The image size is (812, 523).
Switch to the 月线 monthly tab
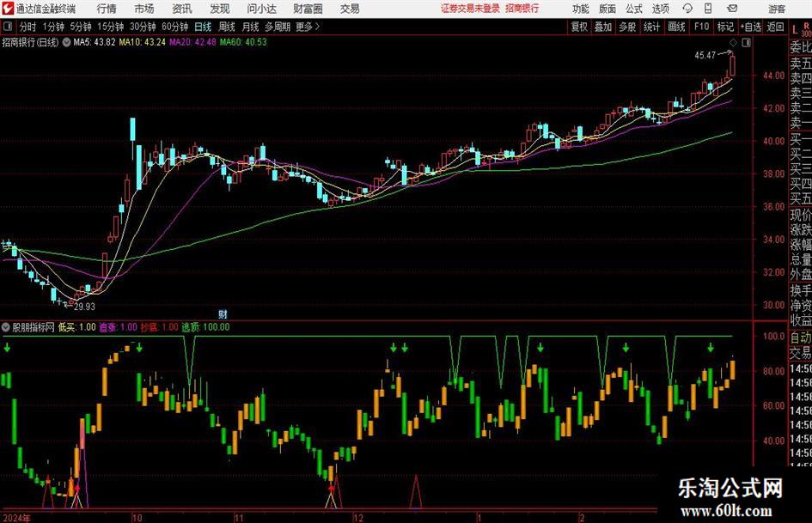(x=251, y=27)
